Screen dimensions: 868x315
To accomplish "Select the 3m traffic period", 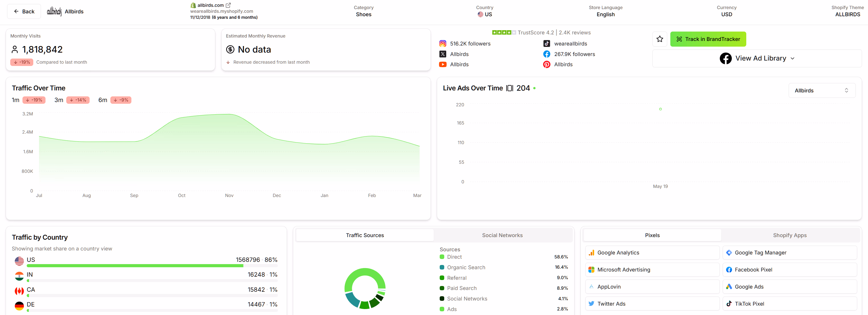I will tap(59, 100).
